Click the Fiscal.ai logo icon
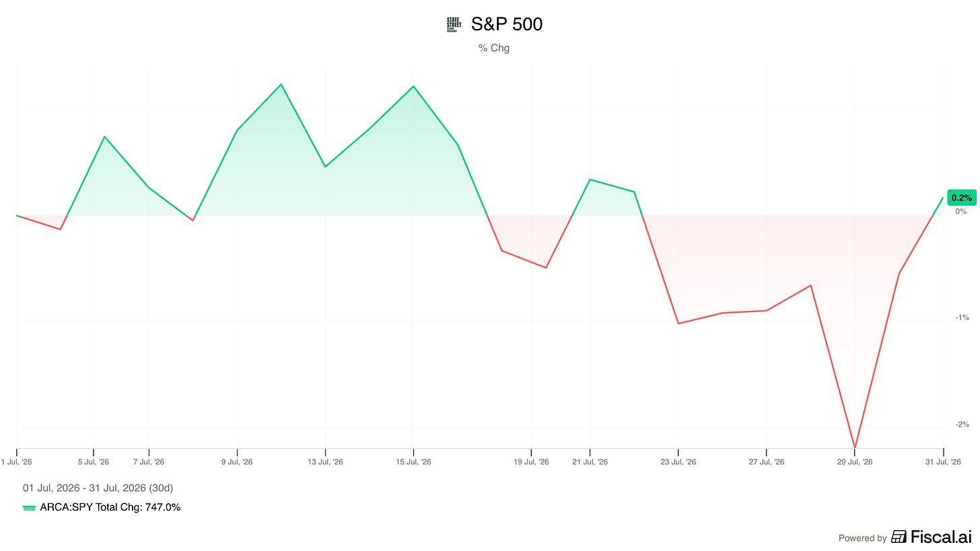The height and width of the screenshot is (551, 980). coord(899,537)
